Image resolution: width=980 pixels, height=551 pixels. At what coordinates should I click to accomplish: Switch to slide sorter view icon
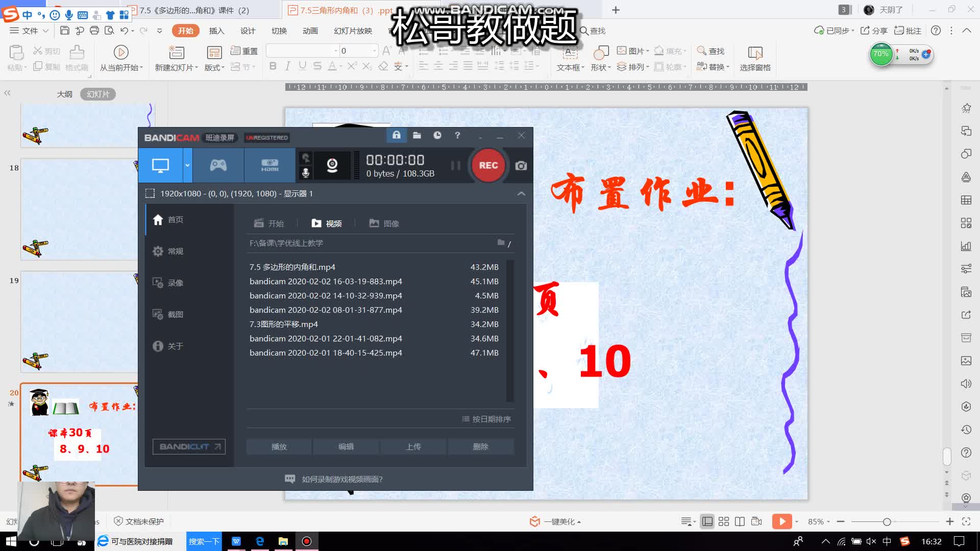point(723,521)
